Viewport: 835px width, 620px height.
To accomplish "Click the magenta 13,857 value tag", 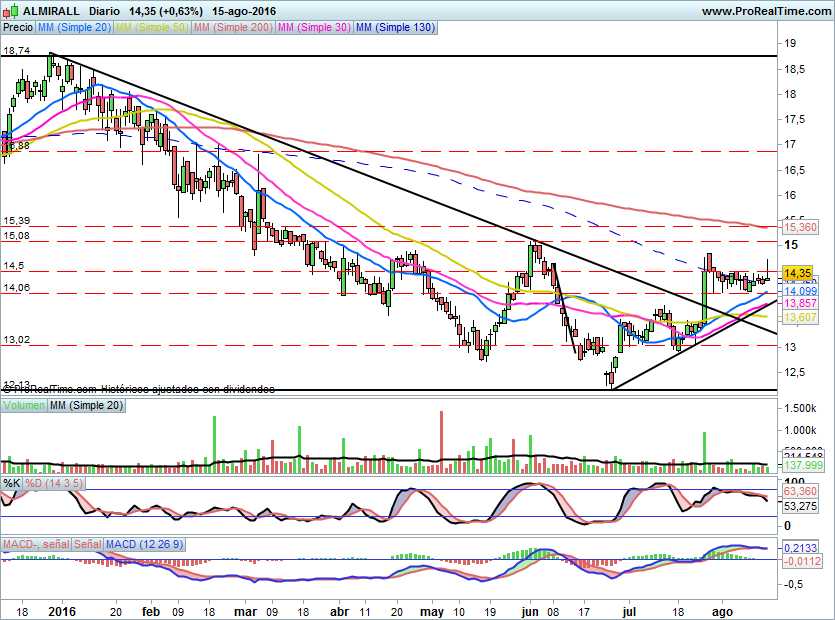I will point(800,303).
